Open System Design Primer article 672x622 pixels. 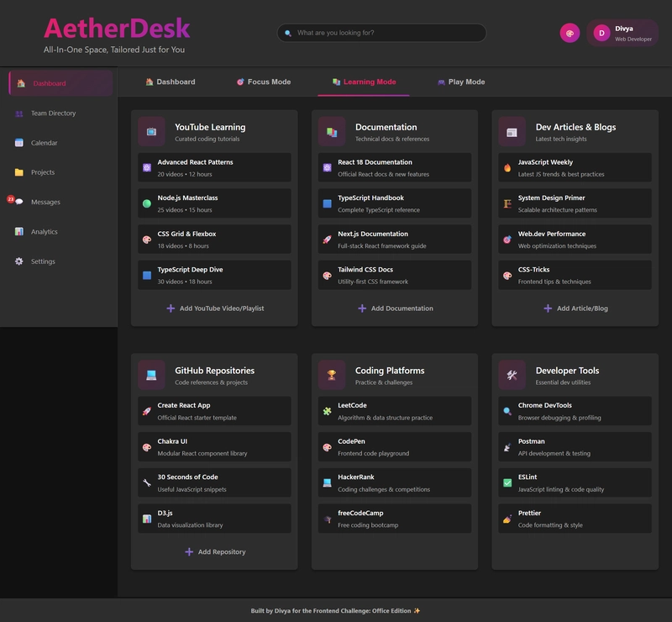point(575,203)
